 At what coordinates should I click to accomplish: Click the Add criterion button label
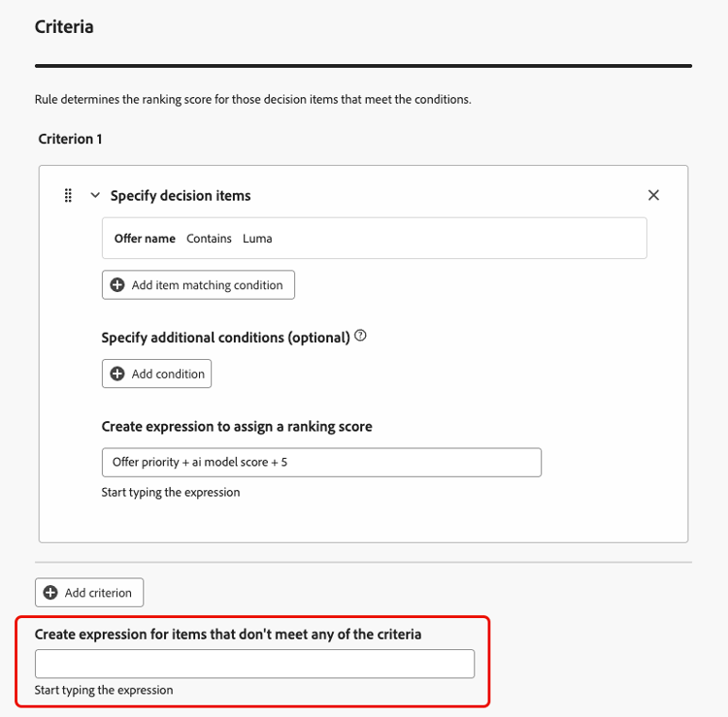click(x=100, y=593)
